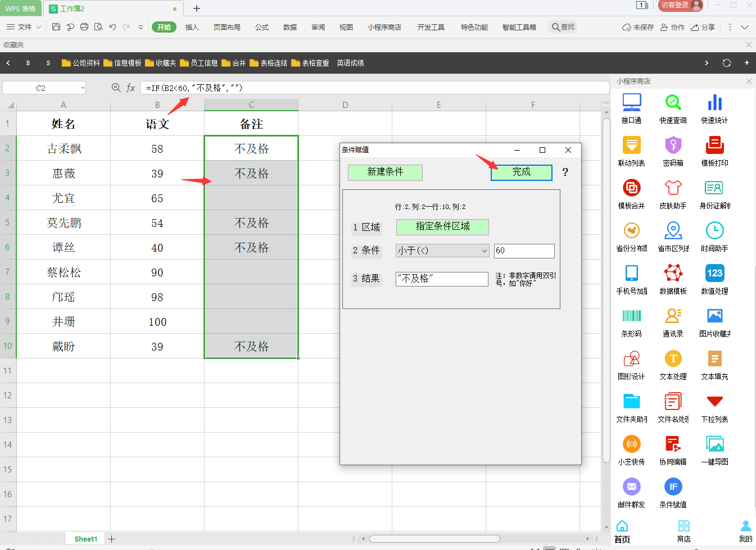This screenshot has width=756, height=550.
Task: Open the 协同编辑 tool
Action: point(673,450)
